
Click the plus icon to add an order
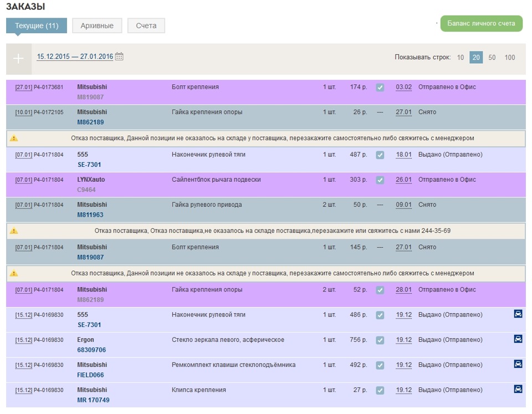click(x=18, y=59)
